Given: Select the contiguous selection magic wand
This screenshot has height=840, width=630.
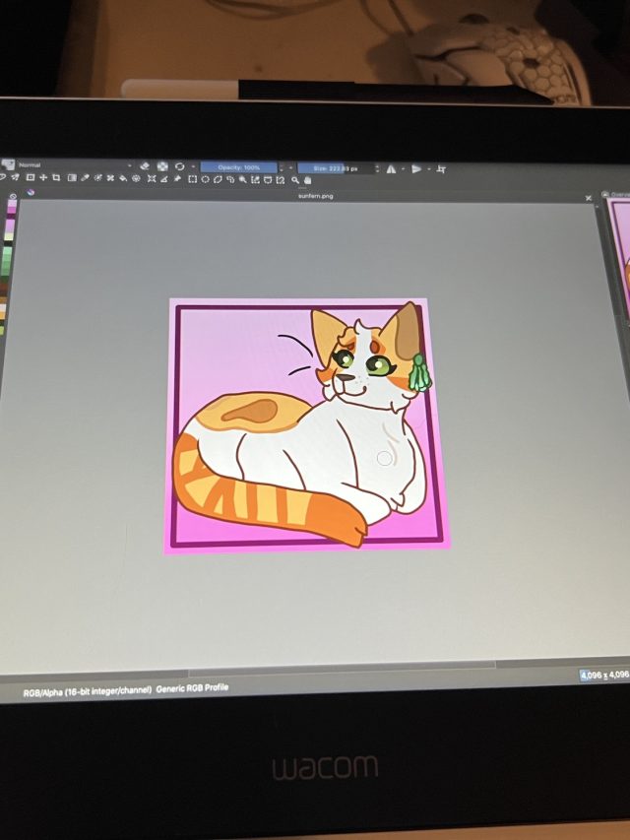Looking at the screenshot, I should pyautogui.click(x=243, y=179).
